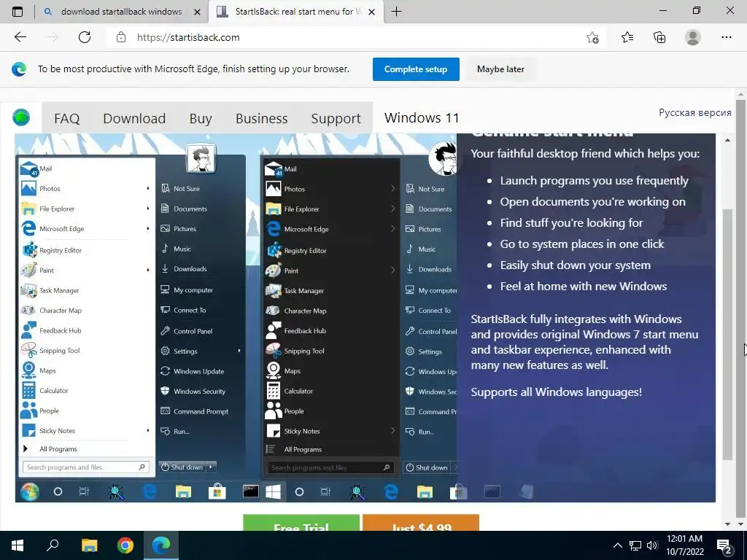The image size is (747, 560).
Task: Open the tab actions menu icon
Action: [18, 12]
